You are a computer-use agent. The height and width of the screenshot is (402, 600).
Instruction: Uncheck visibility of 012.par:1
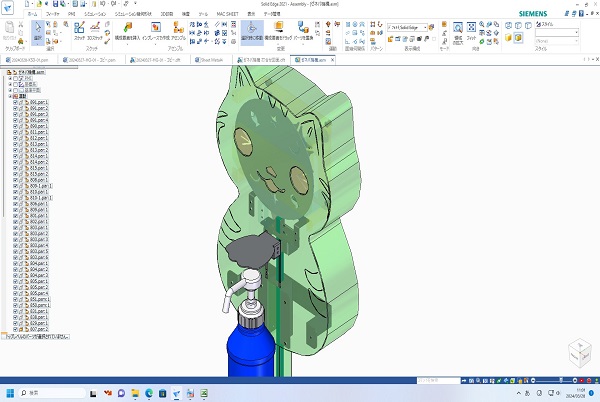coord(15,138)
